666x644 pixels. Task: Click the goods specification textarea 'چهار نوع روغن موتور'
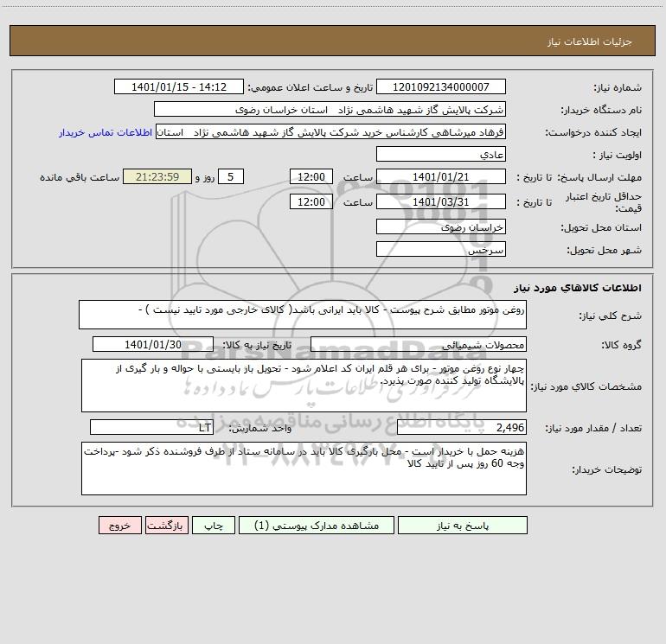coord(304,386)
